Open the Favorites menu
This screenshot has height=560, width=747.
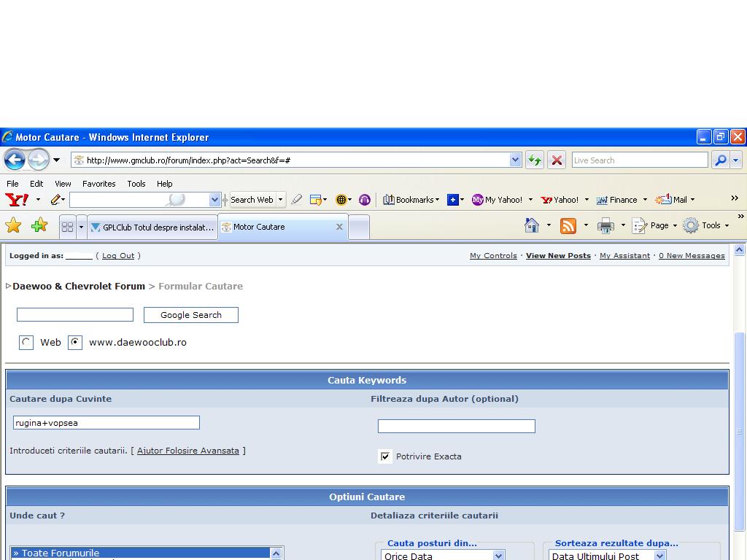(x=98, y=184)
